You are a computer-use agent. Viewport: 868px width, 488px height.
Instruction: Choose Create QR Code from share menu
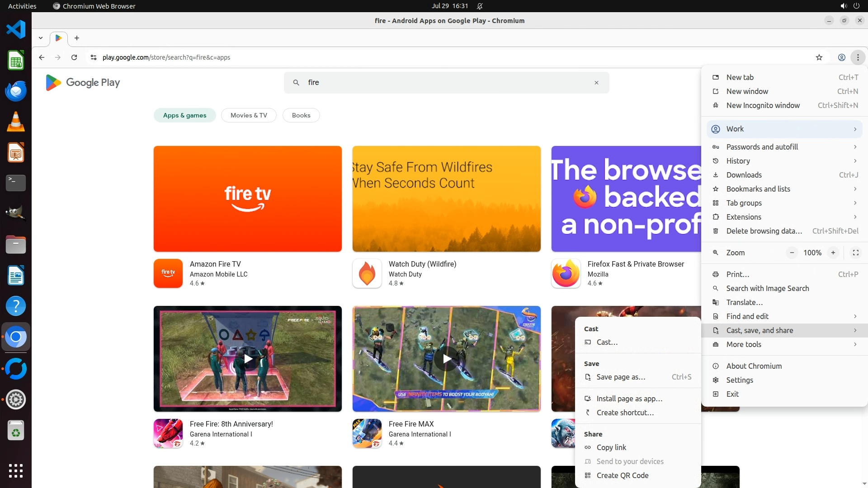tap(622, 475)
